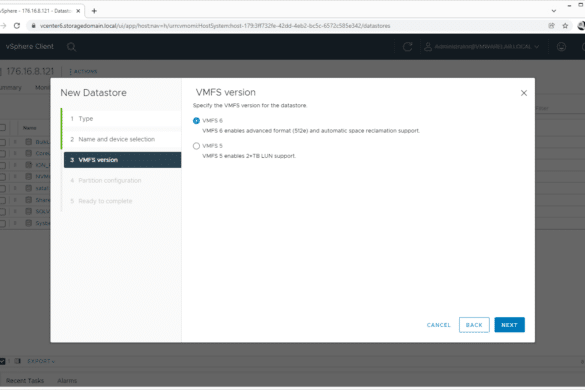Click datastore icon in the Core row
The image size is (585, 390).
(x=29, y=153)
